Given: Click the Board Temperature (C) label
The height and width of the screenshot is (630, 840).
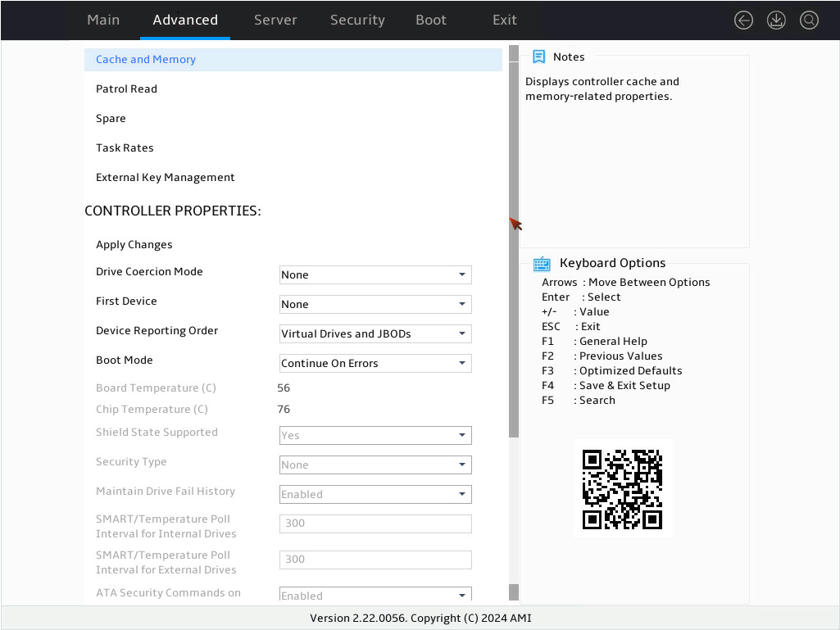Looking at the screenshot, I should click(156, 388).
